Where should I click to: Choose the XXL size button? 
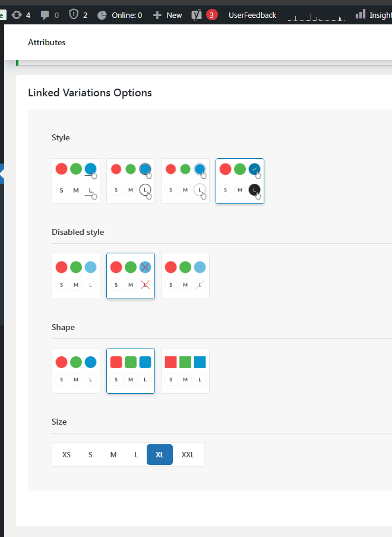188,455
